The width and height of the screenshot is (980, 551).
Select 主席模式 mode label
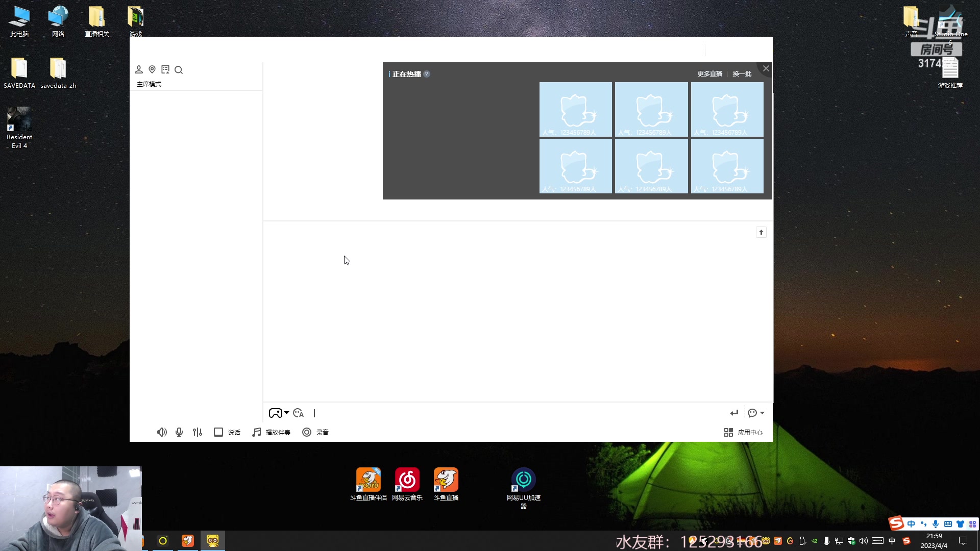pyautogui.click(x=149, y=84)
